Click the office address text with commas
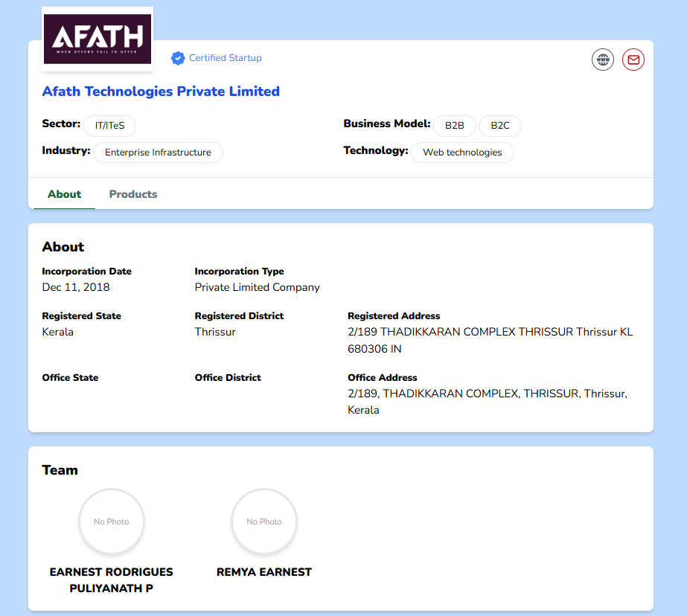The height and width of the screenshot is (616, 687). [x=488, y=402]
